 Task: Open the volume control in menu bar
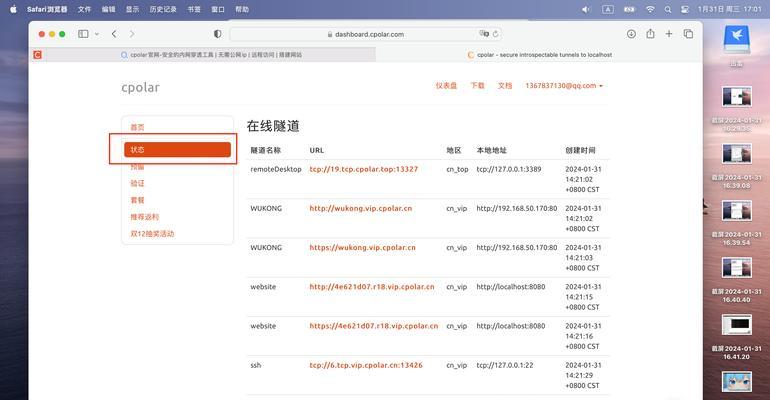(x=586, y=9)
